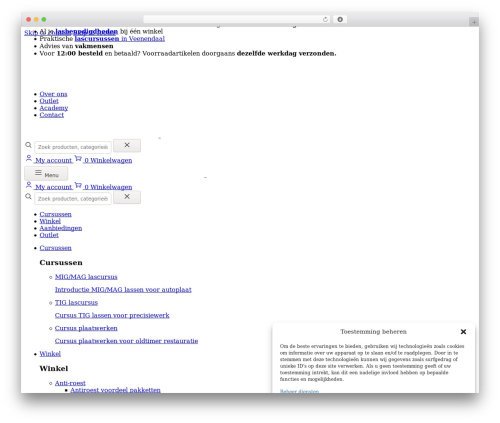Click the Winkel link above the Winkel heading
The width and height of the screenshot is (500, 423).
[x=50, y=354]
